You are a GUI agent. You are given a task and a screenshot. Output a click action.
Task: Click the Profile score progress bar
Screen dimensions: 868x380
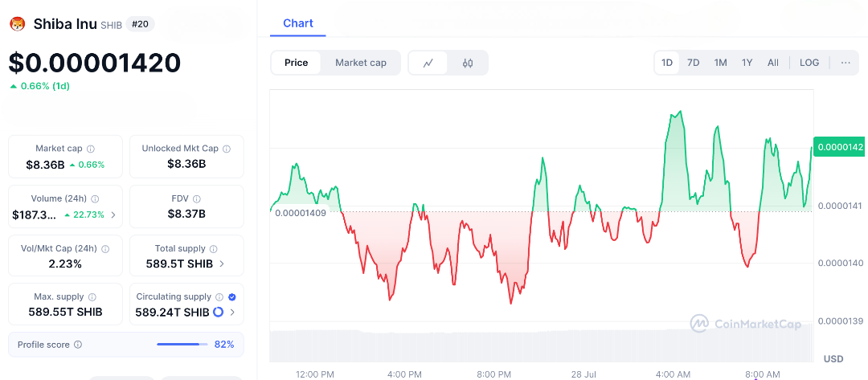(181, 345)
